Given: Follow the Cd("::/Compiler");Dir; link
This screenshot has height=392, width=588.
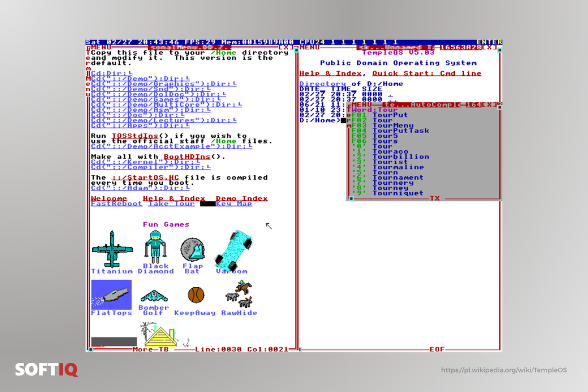Looking at the screenshot, I should (x=150, y=168).
